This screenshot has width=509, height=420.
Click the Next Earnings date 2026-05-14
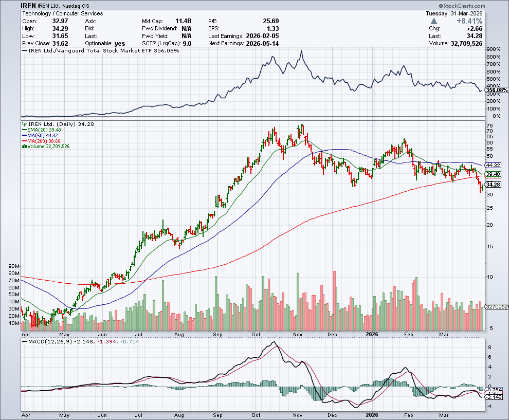[x=262, y=44]
